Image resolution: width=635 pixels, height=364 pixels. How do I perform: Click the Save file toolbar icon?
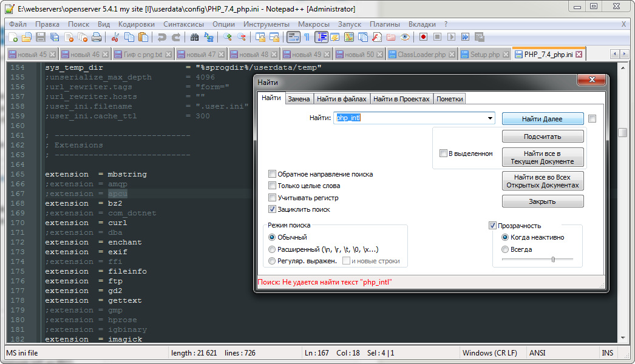click(41, 37)
